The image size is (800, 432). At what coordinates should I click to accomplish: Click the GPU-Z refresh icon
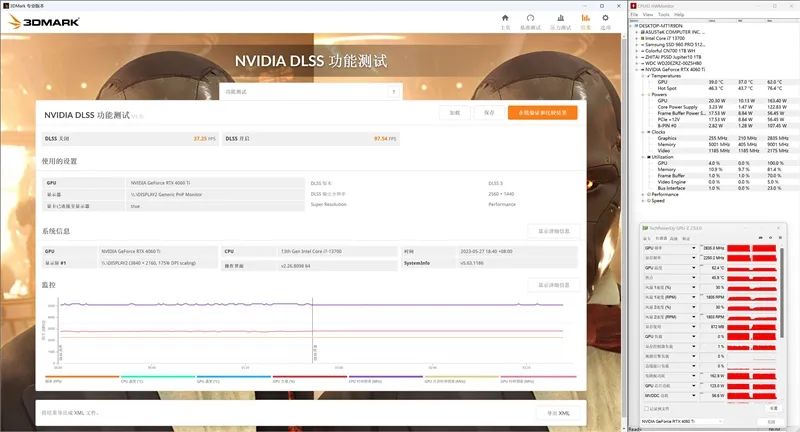tap(770, 238)
